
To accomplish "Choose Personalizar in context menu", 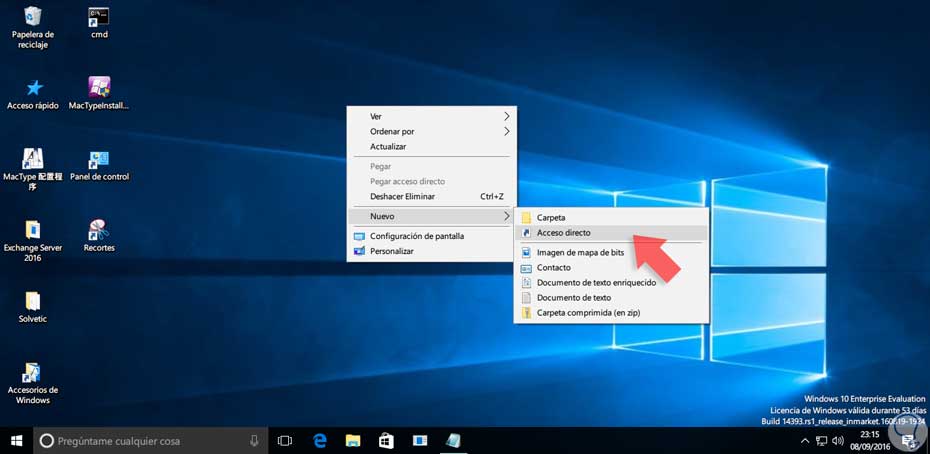I will (431, 251).
